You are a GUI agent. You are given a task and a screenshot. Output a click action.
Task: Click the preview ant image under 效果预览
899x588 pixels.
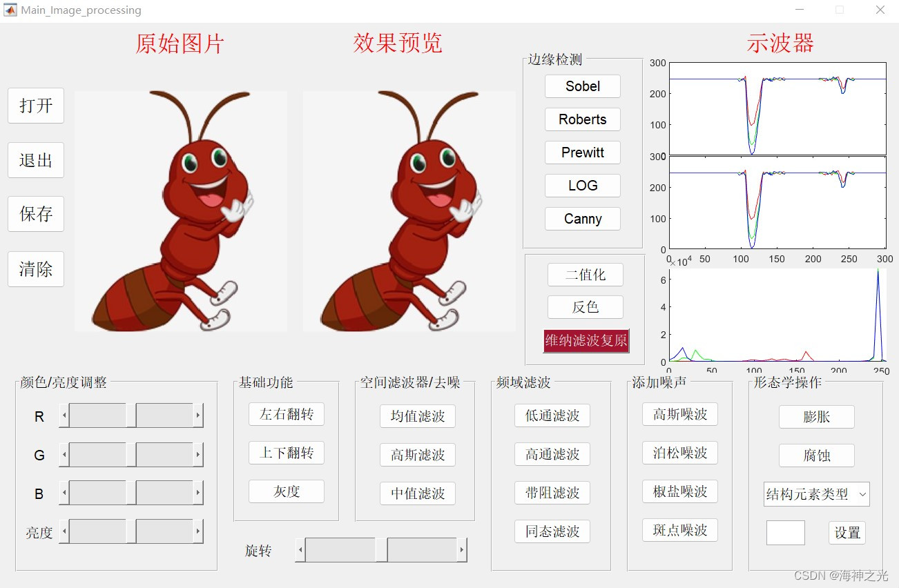coord(409,211)
